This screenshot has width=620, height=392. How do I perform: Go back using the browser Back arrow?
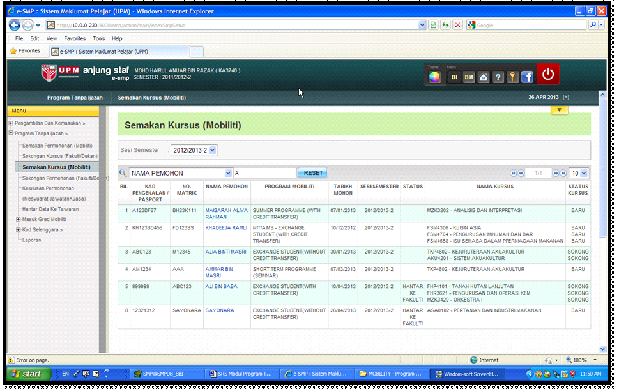[x=15, y=25]
